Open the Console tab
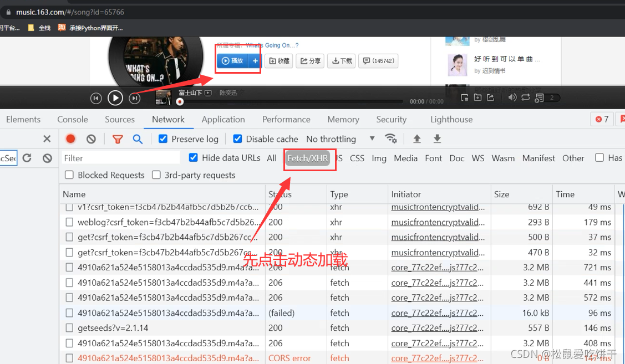Screen dimensions: 625x364 point(73,120)
